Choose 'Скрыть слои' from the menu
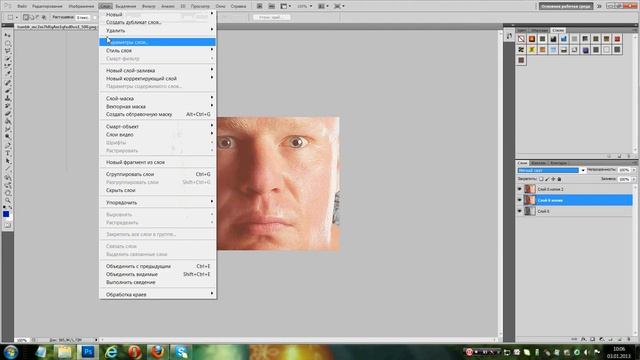The height and width of the screenshot is (360, 640). pyautogui.click(x=158, y=190)
